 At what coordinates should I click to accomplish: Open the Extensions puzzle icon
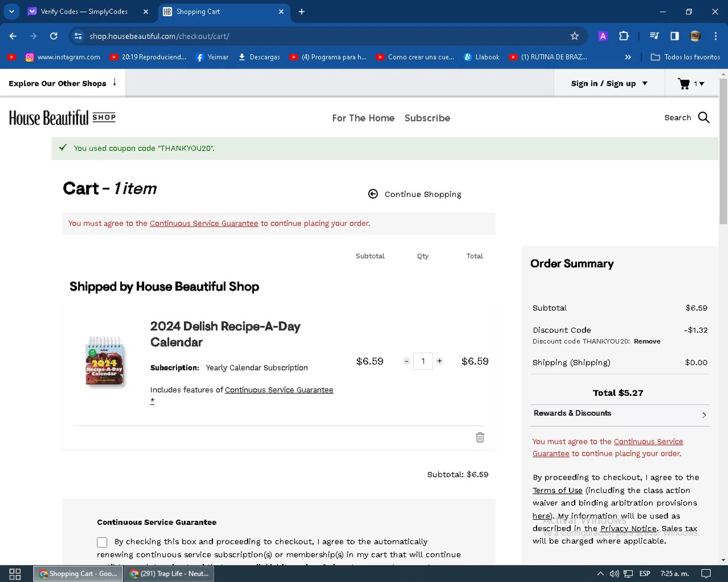(x=624, y=36)
